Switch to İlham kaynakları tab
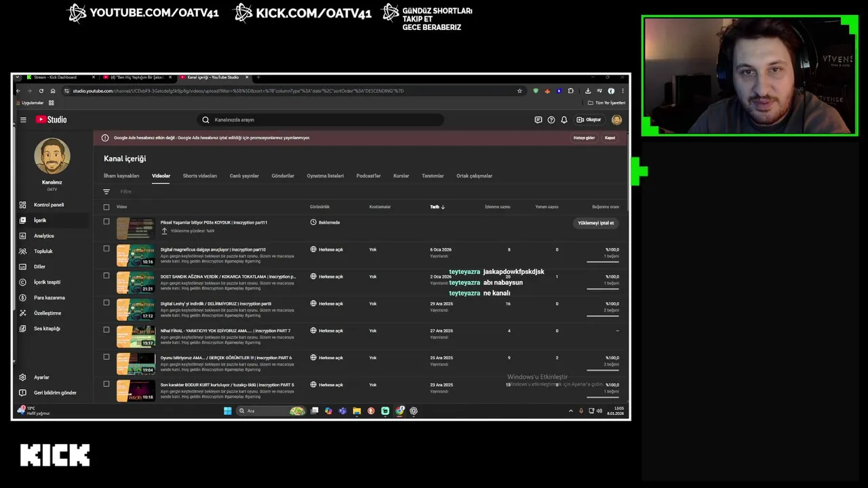 coord(121,176)
